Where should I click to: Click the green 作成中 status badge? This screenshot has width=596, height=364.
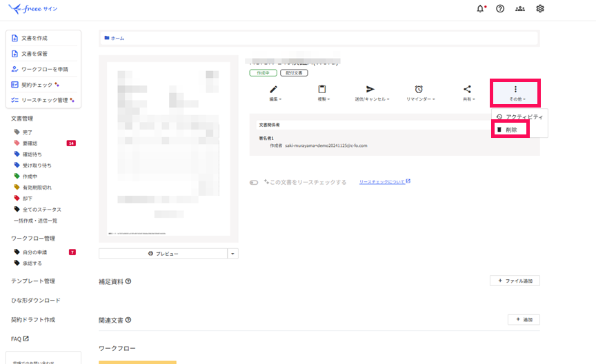click(263, 73)
